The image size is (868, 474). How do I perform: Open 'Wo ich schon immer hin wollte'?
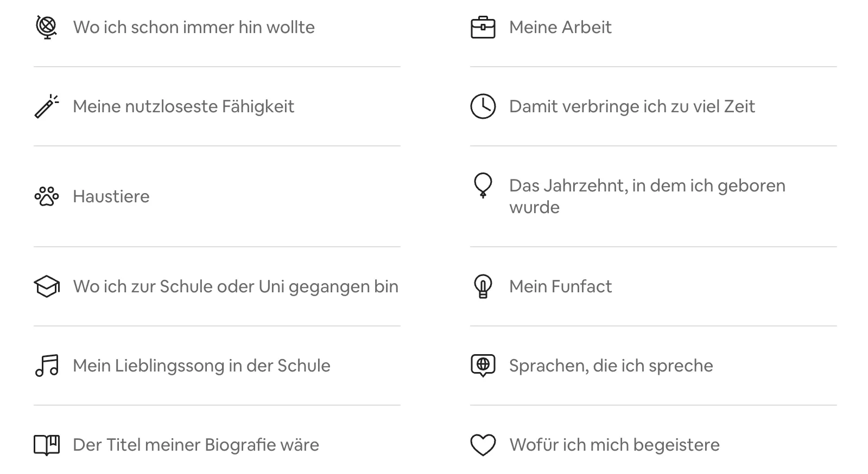click(x=193, y=27)
